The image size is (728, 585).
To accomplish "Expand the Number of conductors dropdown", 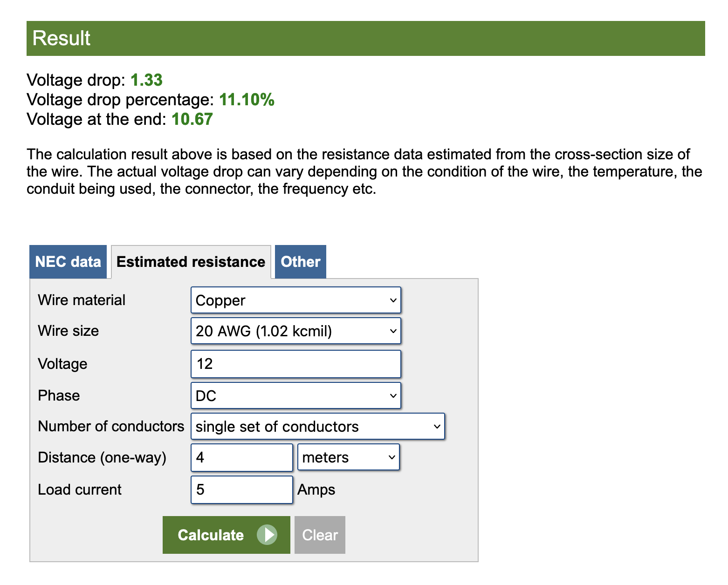I will 317,427.
